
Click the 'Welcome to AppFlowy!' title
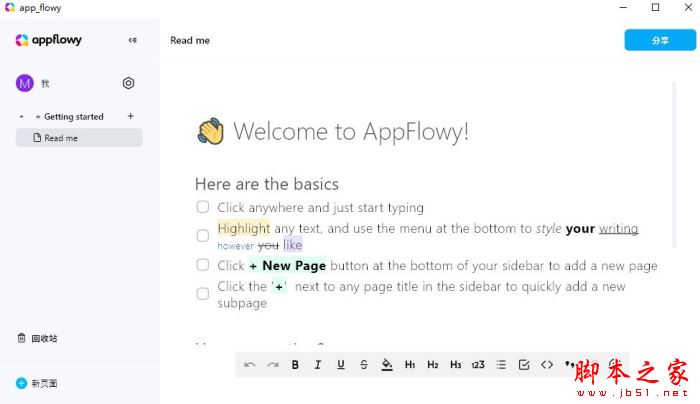tap(351, 132)
